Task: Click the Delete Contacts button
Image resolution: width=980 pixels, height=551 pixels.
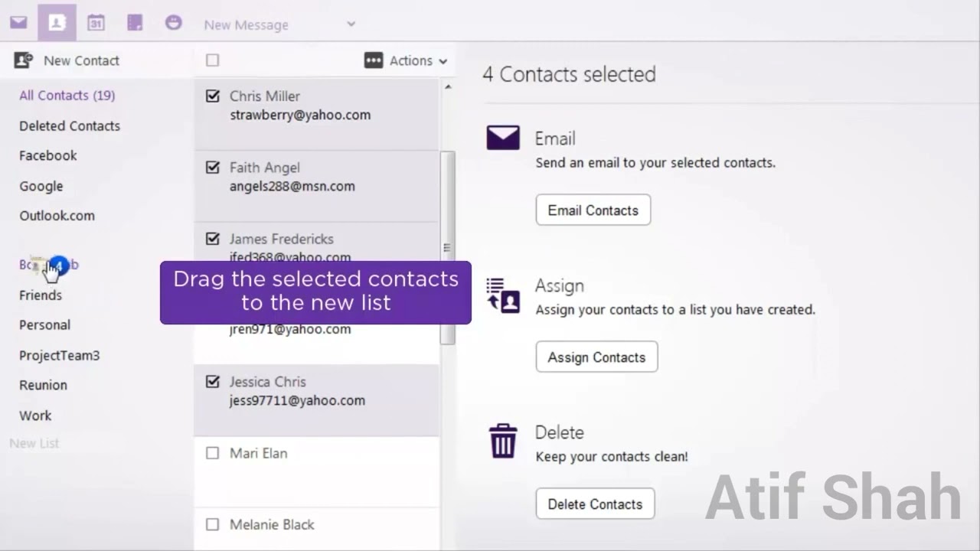Action: coord(595,504)
